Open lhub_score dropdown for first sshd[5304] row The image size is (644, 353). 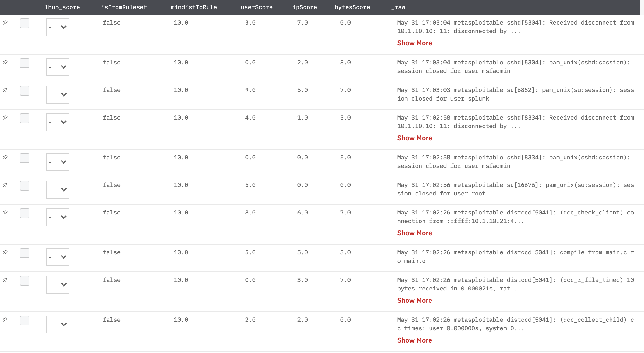point(58,27)
